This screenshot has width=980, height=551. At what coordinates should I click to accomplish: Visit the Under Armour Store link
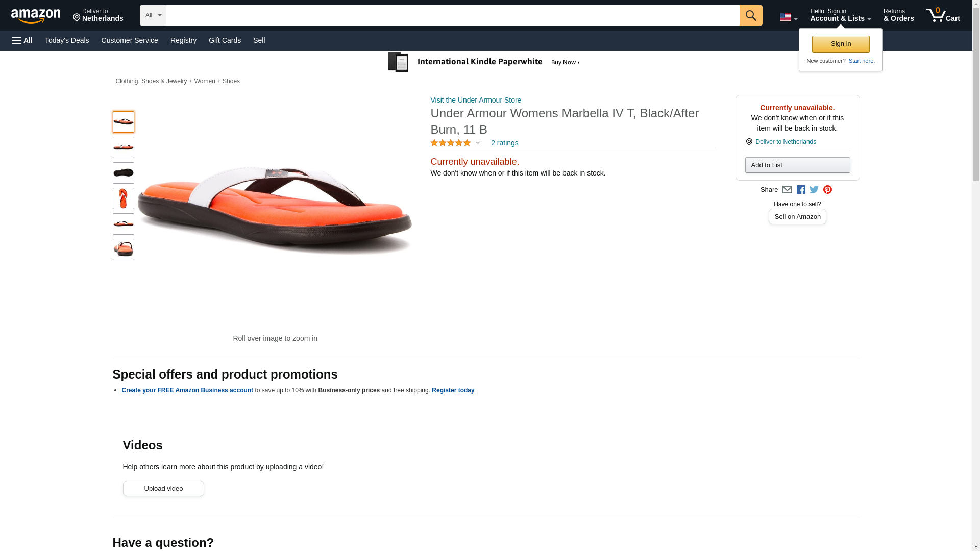(475, 100)
